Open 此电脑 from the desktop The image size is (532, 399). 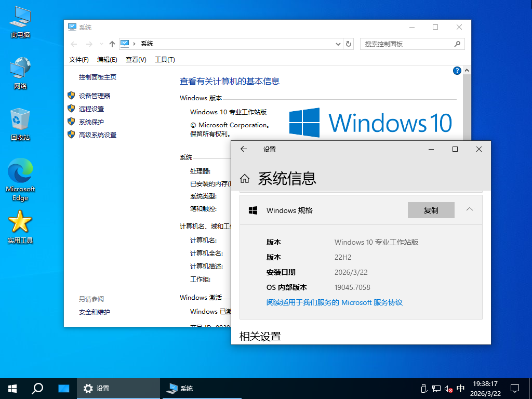coord(20,18)
